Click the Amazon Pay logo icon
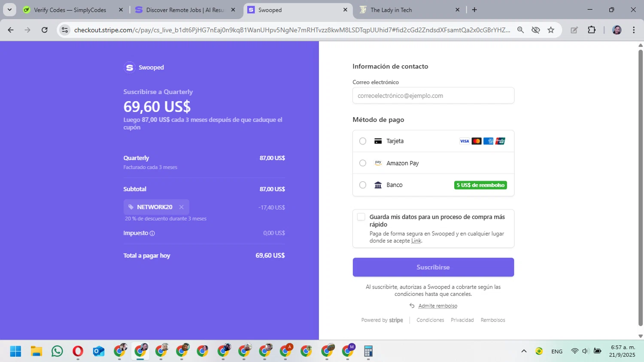The image size is (644, 362). click(x=378, y=163)
